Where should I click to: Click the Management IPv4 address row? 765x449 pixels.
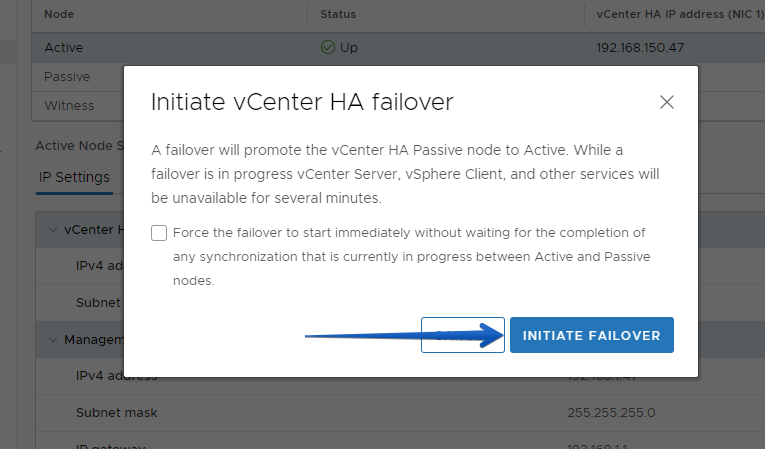400,376
